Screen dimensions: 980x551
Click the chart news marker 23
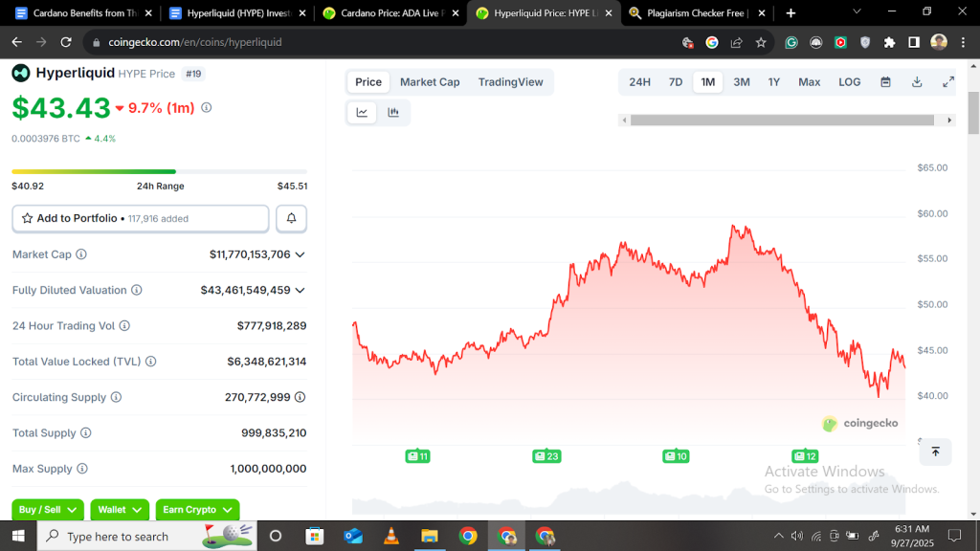coord(546,456)
